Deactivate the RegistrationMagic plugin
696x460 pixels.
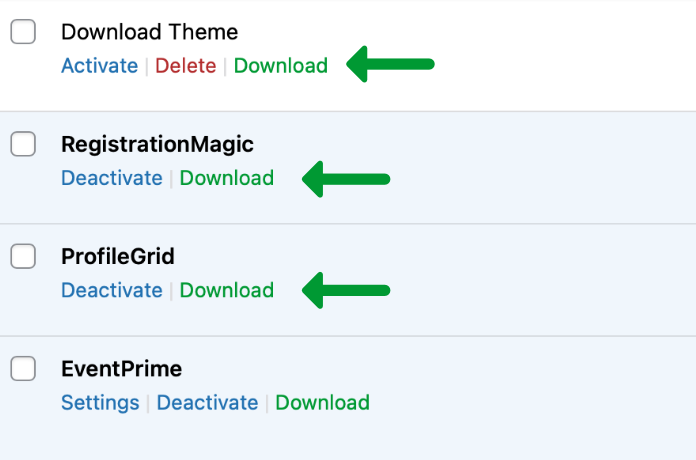(111, 178)
